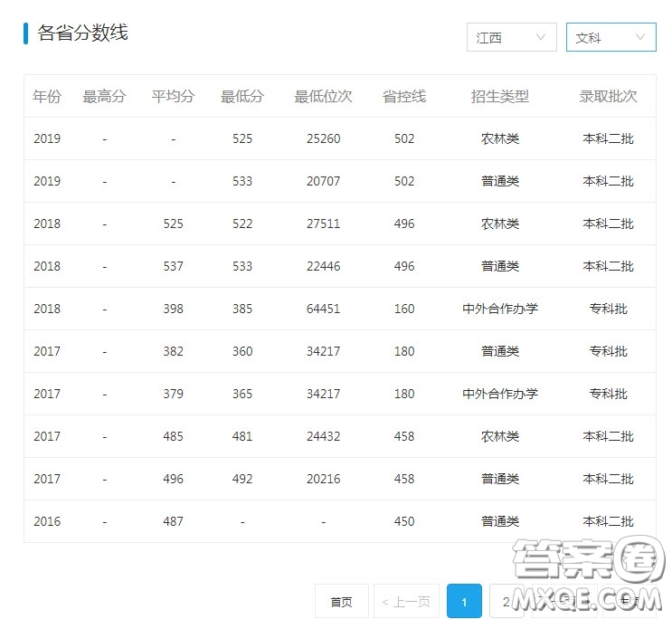
Task: Click 专科批 in the 64451 row
Action: tap(608, 309)
